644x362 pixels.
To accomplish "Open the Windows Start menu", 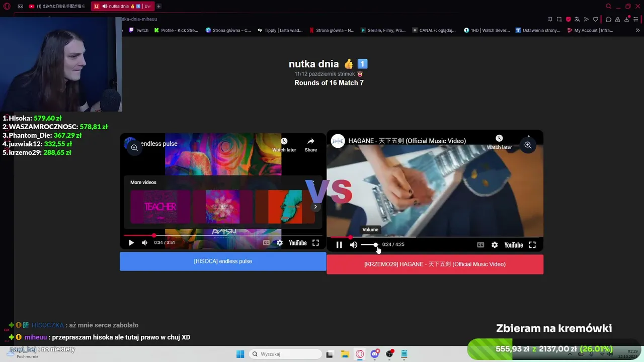I will tap(240, 354).
